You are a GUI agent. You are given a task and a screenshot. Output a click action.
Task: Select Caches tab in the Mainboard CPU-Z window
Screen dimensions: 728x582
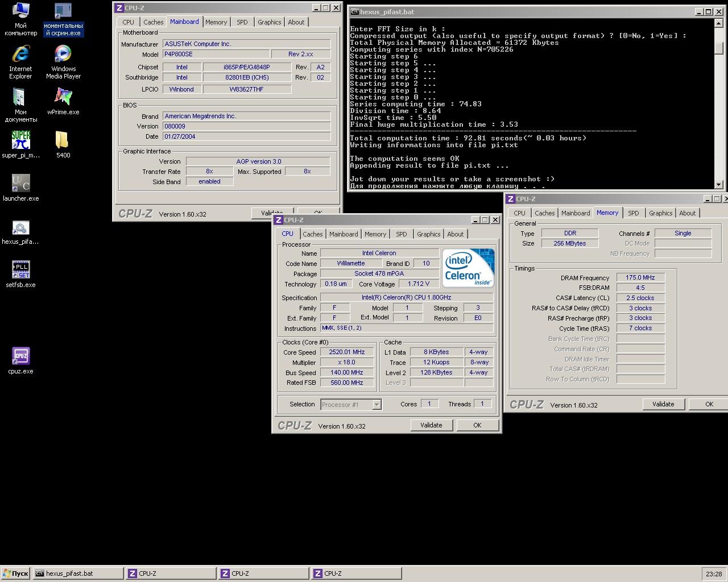153,22
